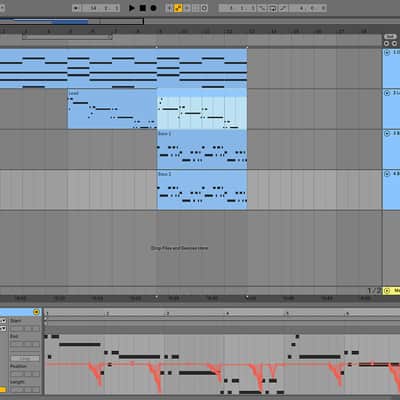The height and width of the screenshot is (400, 400).
Task: Toggle the yellow highlighted Automation Arm button
Action: (178, 8)
